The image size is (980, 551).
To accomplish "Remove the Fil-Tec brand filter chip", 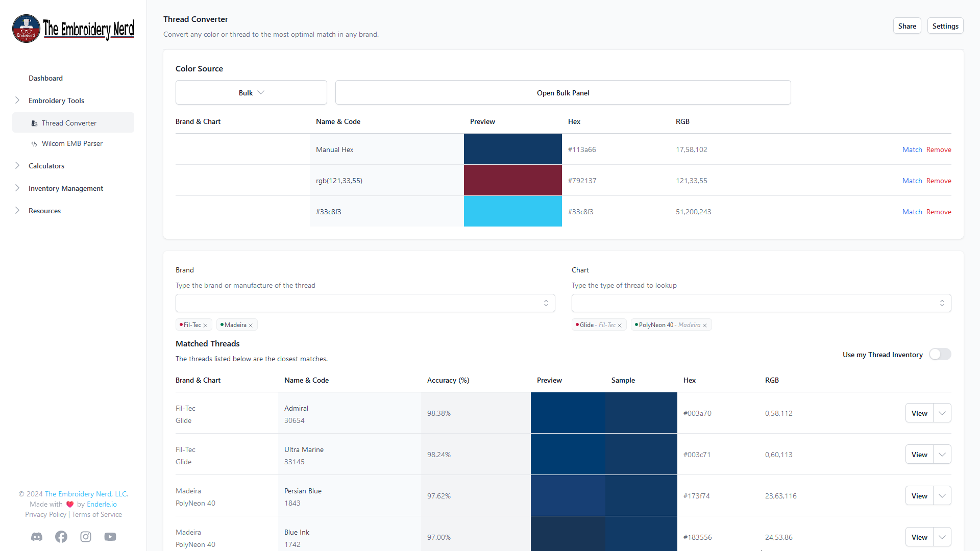I will (x=206, y=324).
